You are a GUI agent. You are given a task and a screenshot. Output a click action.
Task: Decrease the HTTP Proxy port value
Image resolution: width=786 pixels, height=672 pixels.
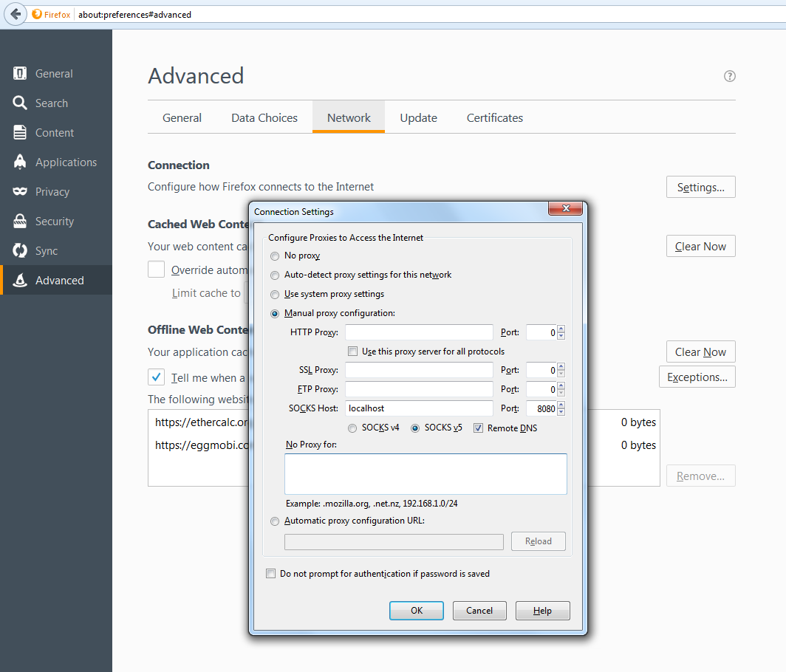point(561,336)
